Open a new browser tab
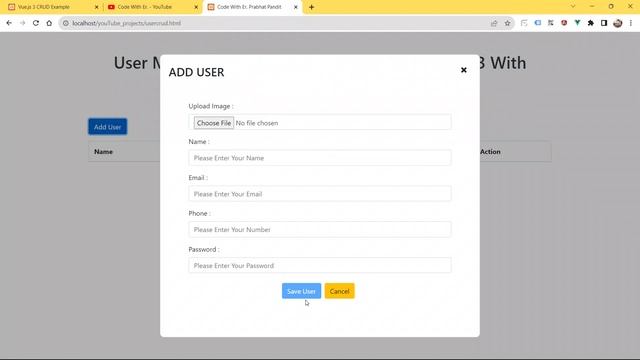 tap(311, 7)
